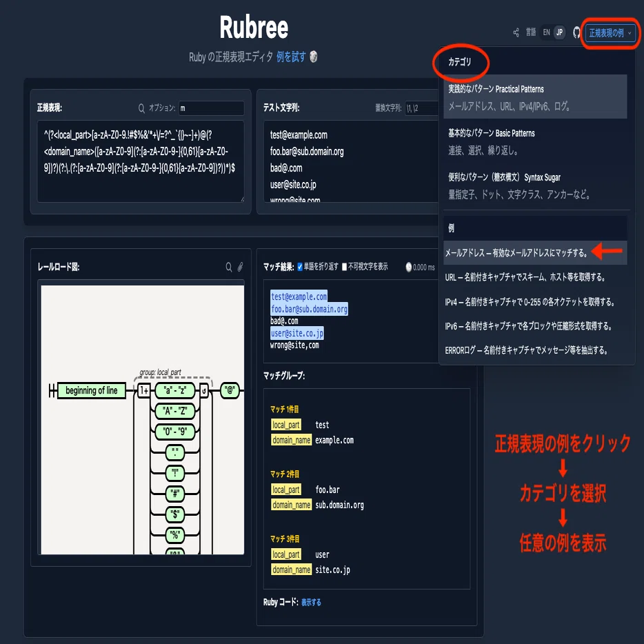Open the 正規表現の例 dropdown
The height and width of the screenshot is (644, 644).
click(610, 33)
